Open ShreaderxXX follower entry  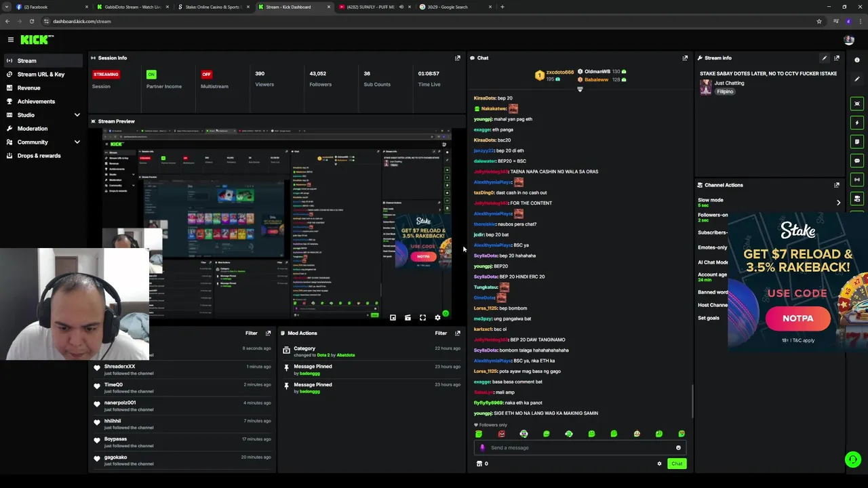182,369
